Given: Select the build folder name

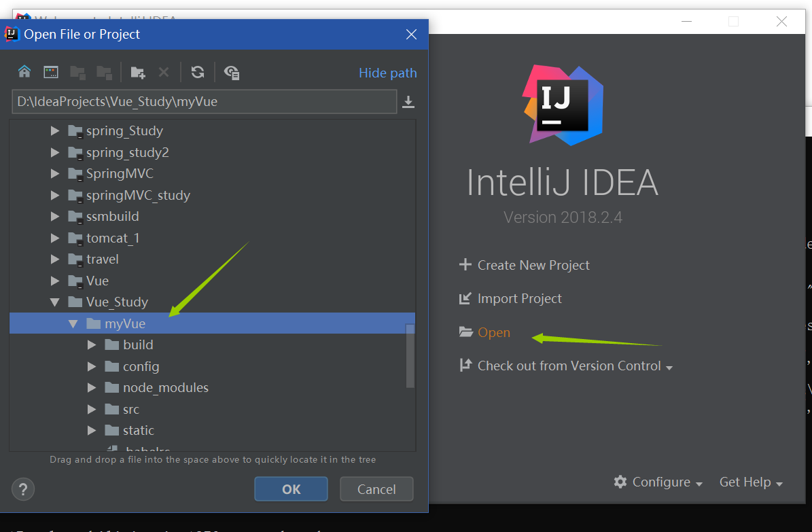Looking at the screenshot, I should pyautogui.click(x=138, y=345).
